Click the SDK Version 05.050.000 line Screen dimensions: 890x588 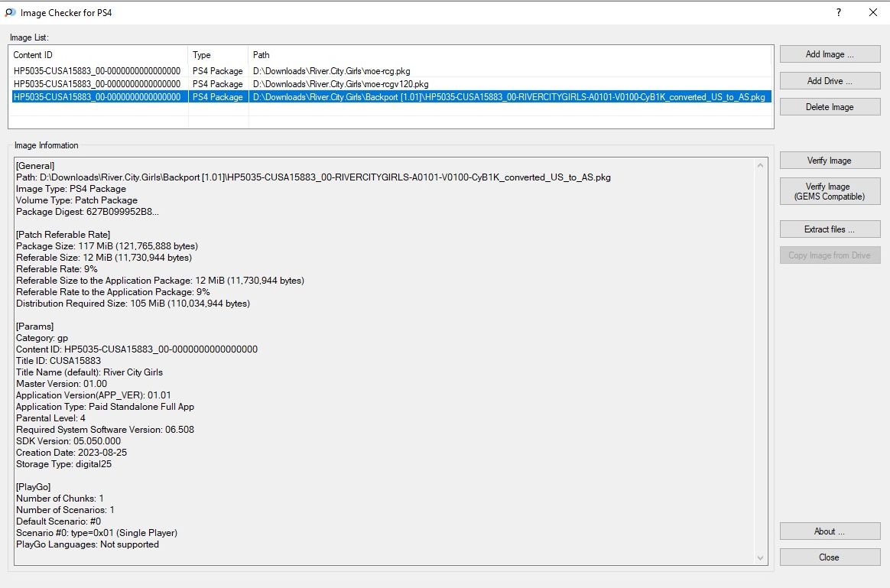[68, 441]
